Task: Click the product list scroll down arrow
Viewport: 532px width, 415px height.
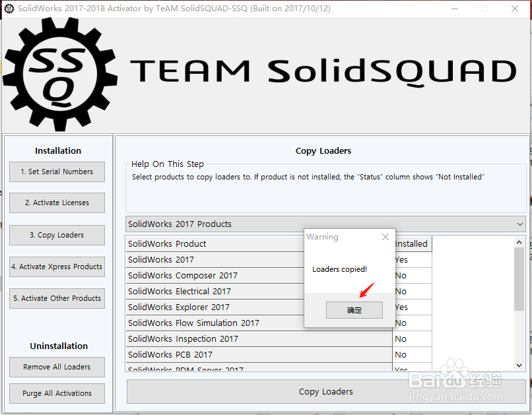Action: pyautogui.click(x=519, y=365)
